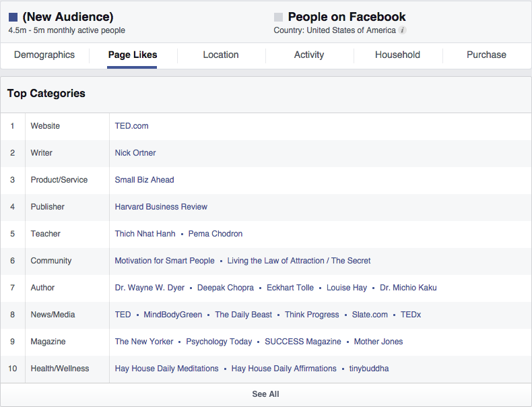Screen dimensions: 532x407
Task: Open the TEDx link
Action: point(411,315)
